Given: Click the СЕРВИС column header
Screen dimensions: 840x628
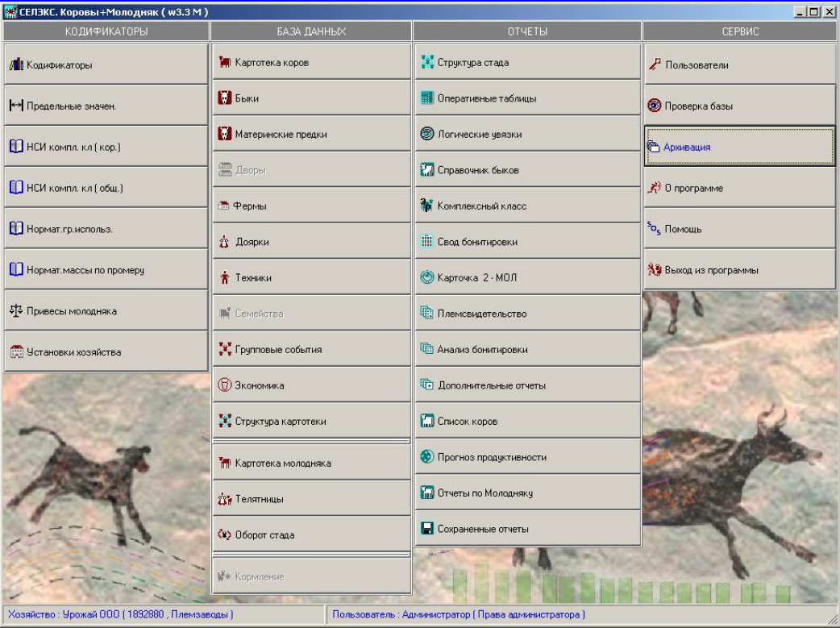Looking at the screenshot, I should [x=740, y=31].
